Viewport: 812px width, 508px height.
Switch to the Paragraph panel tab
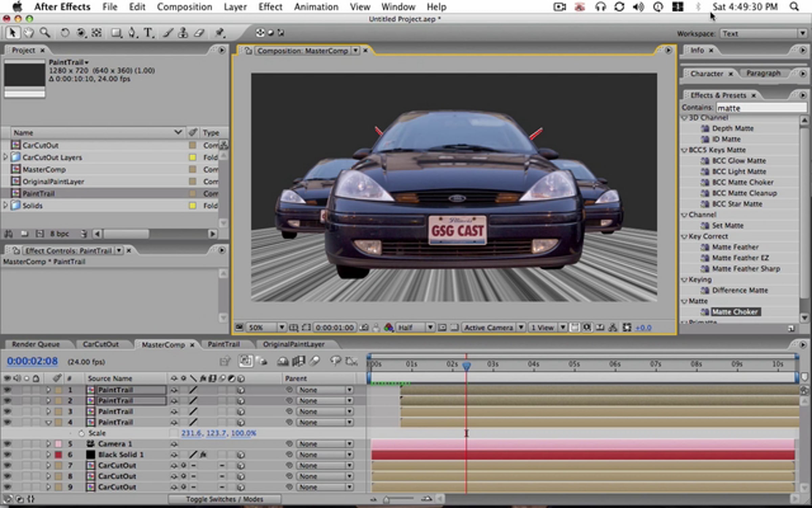click(763, 73)
